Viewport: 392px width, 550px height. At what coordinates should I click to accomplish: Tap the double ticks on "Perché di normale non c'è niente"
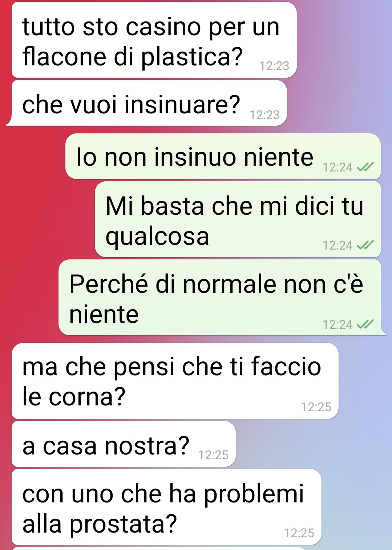(x=365, y=324)
